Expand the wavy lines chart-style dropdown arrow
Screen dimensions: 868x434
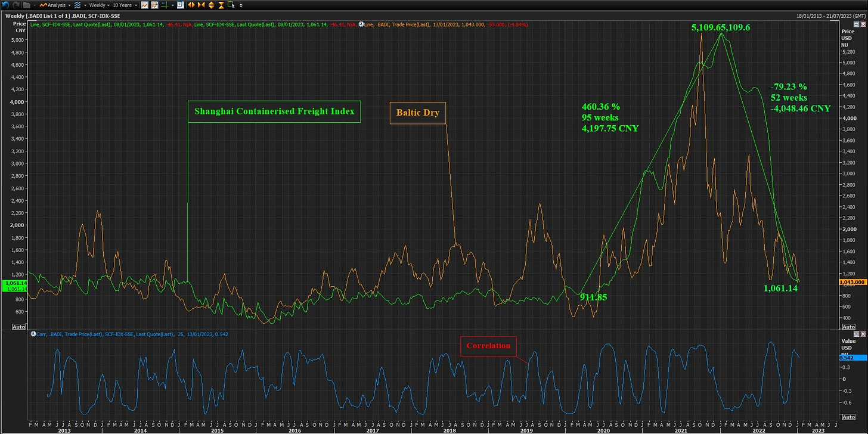point(85,5)
